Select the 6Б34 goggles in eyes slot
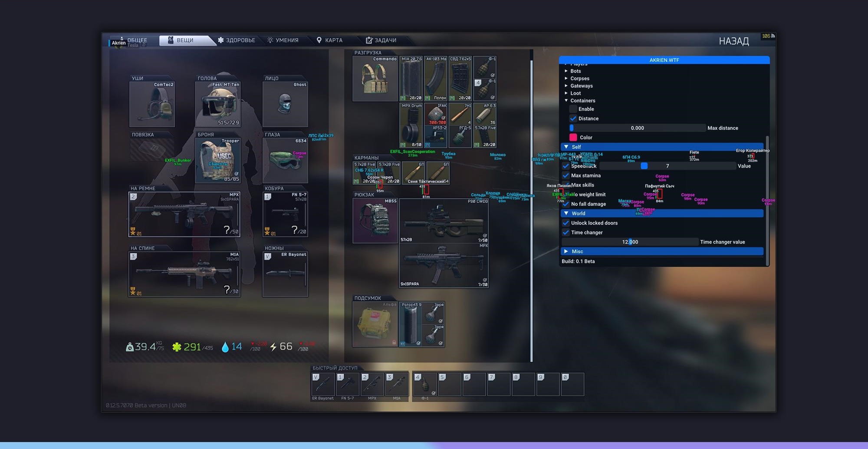The width and height of the screenshot is (868, 449). [x=285, y=160]
